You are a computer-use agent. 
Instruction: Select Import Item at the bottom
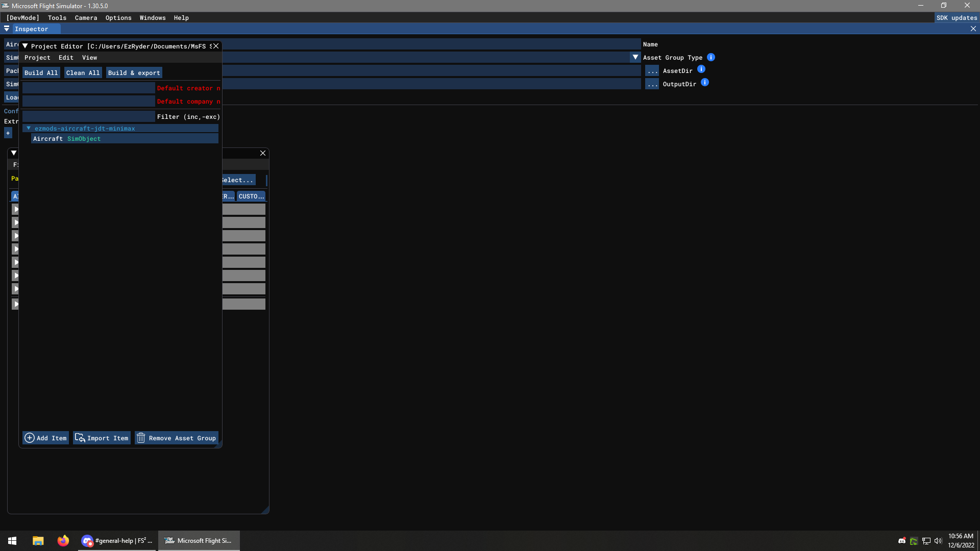tap(102, 438)
